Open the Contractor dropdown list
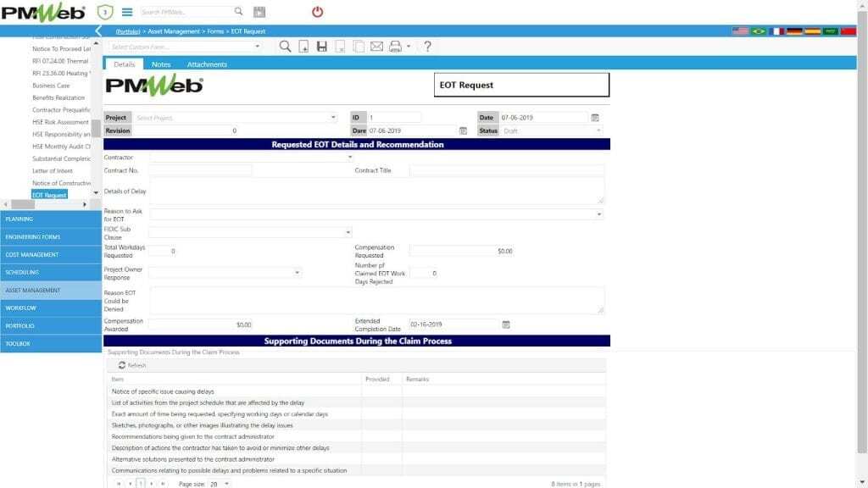Viewport: 868px width, 488px height. point(349,157)
